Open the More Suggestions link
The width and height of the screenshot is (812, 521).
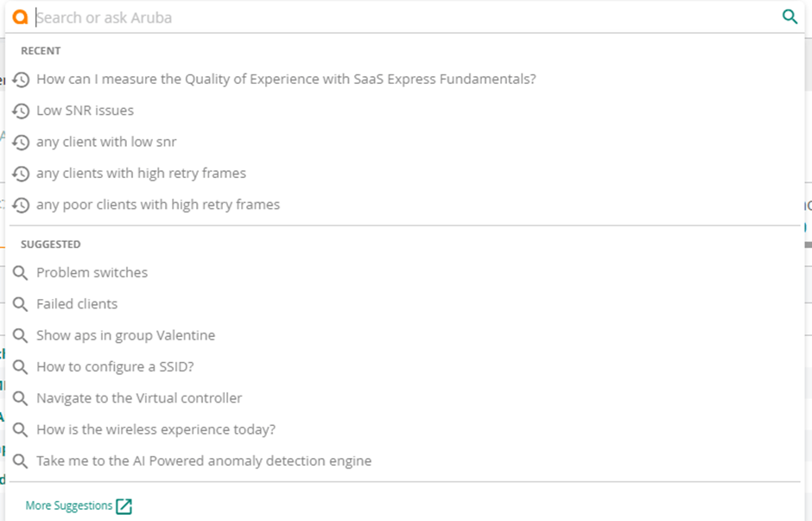click(x=69, y=505)
